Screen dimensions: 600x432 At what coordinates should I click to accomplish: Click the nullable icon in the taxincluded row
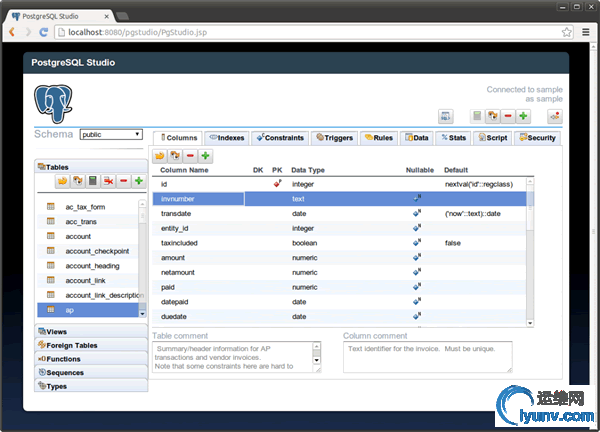click(x=417, y=242)
